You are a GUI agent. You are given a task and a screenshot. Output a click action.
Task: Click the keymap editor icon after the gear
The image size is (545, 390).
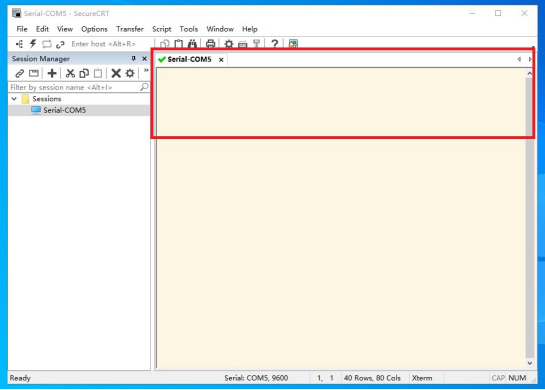(243, 44)
